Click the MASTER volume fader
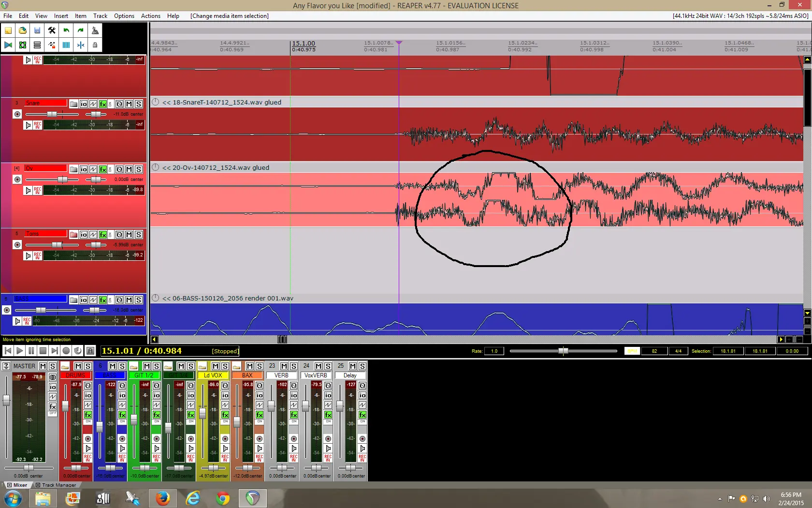 [6, 400]
